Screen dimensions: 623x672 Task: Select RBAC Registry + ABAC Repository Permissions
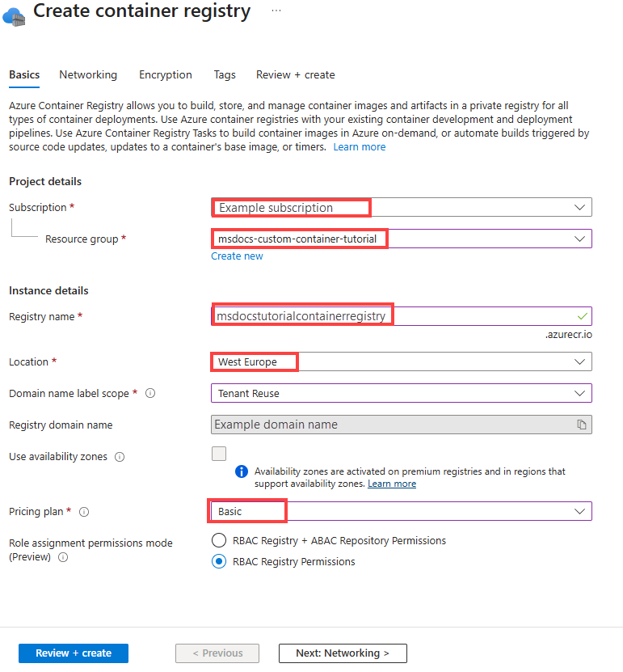click(219, 540)
